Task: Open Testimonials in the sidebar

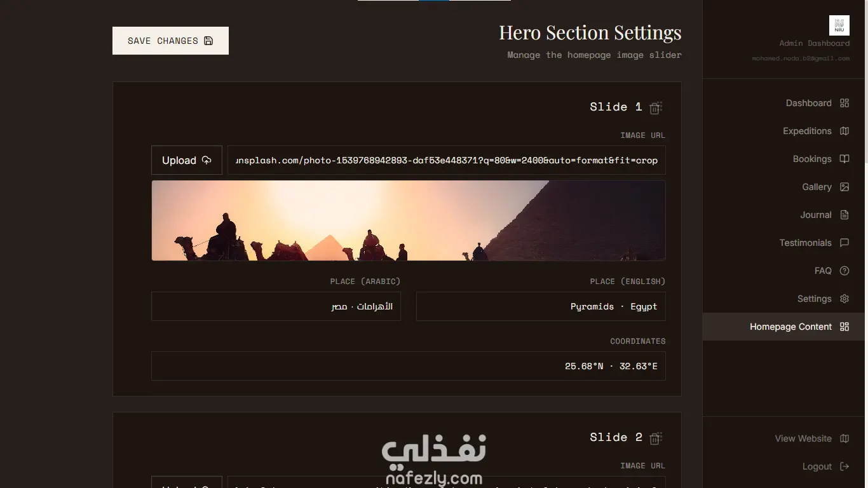Action: tap(783, 243)
